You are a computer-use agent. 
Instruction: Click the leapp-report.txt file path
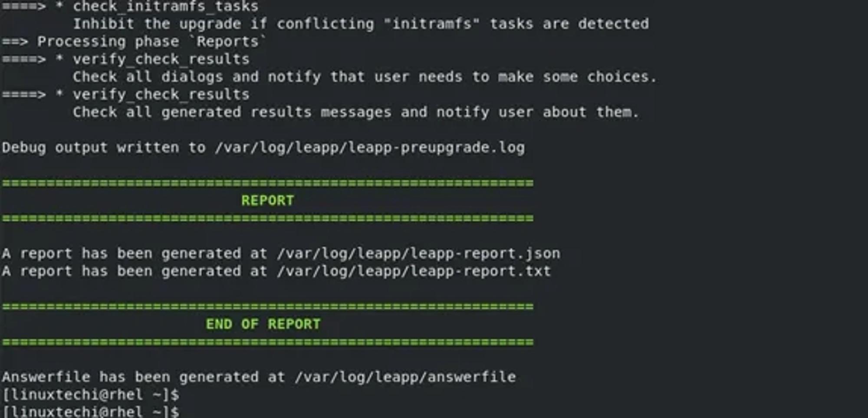414,271
